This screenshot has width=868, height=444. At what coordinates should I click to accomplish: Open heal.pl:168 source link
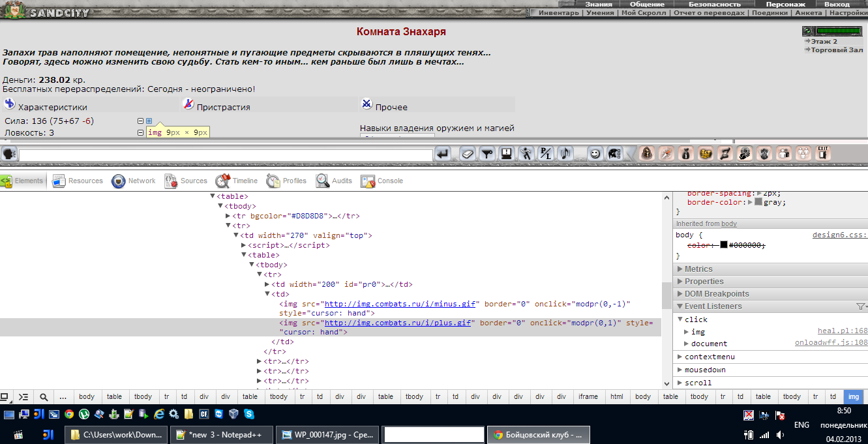pyautogui.click(x=843, y=331)
